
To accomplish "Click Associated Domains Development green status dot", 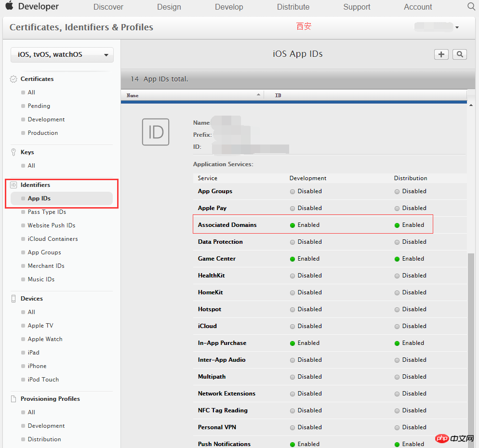I will tap(293, 225).
